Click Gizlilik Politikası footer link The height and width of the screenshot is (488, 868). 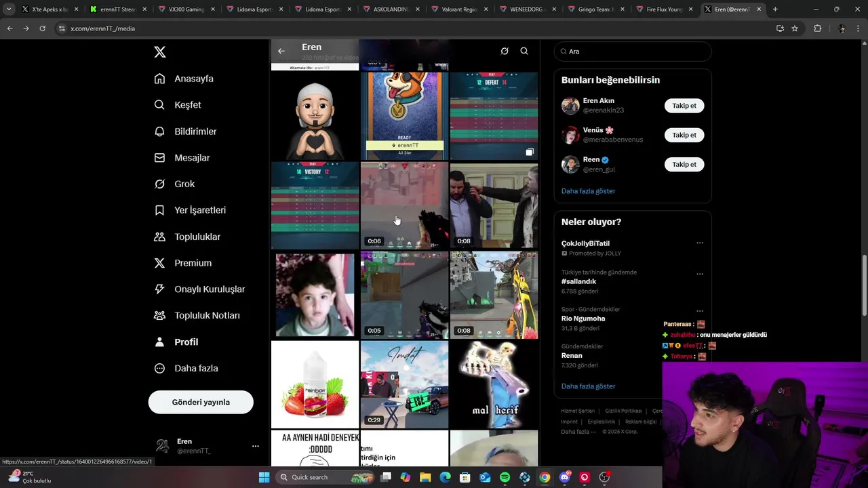pos(623,411)
